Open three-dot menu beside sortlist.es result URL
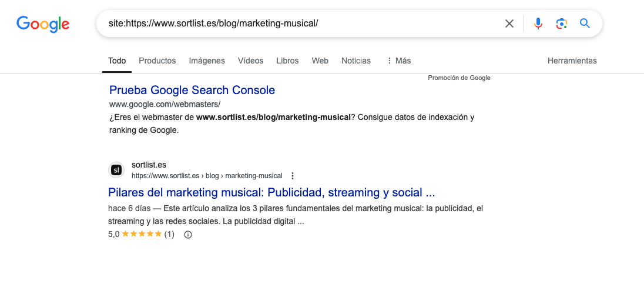This screenshot has height=294, width=644. tap(293, 176)
